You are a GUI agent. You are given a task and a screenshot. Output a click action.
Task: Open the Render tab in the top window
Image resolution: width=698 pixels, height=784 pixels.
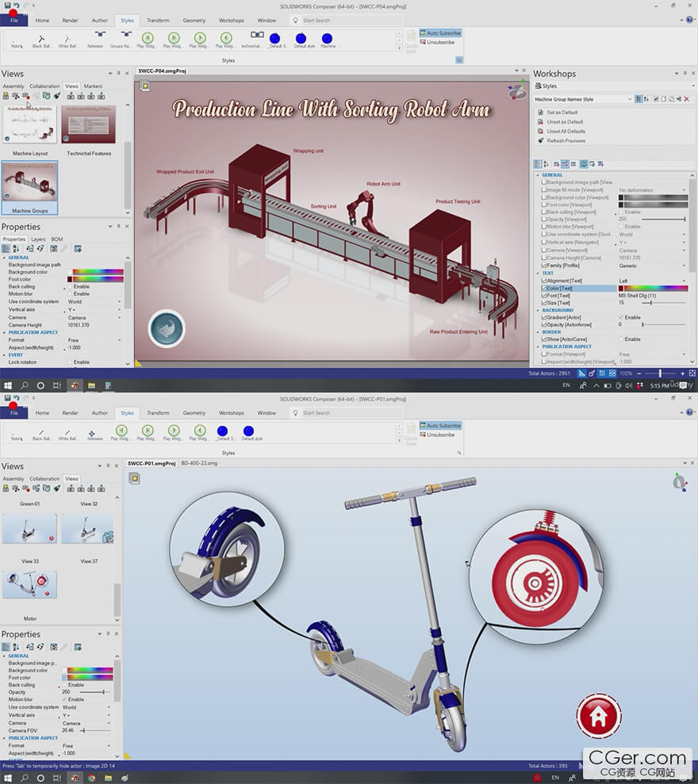70,21
